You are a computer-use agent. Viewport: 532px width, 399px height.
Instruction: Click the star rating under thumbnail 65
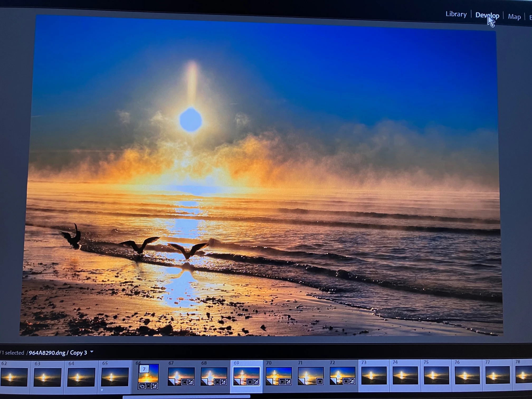[102, 390]
